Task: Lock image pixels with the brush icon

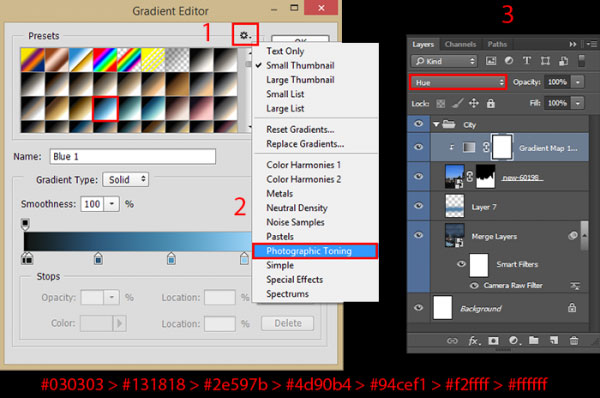Action: point(458,103)
